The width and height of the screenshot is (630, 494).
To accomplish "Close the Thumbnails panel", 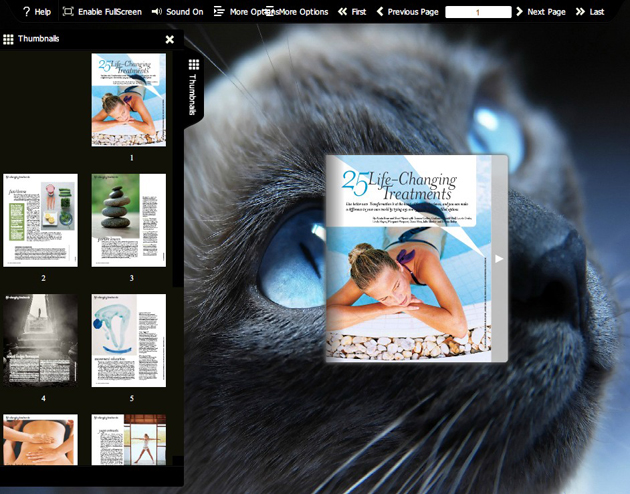I will coord(170,39).
